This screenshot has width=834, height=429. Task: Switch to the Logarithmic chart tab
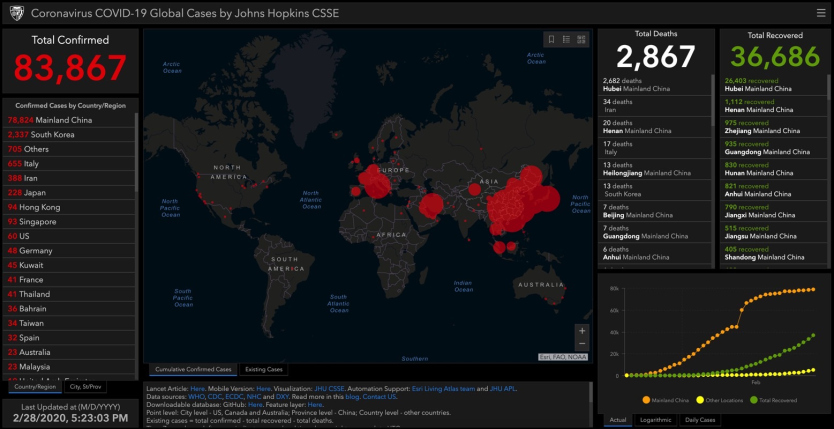click(656, 420)
